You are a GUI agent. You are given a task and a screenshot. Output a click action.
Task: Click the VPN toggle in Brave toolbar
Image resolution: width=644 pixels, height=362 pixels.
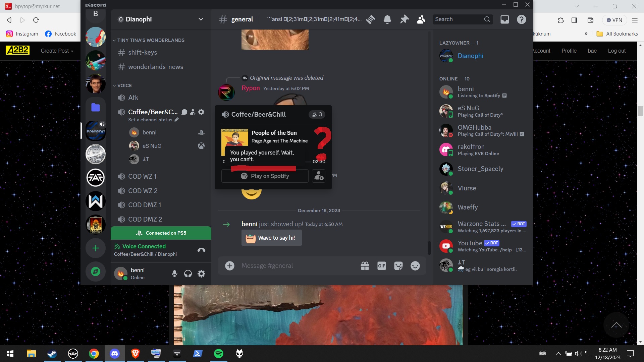pos(614,20)
